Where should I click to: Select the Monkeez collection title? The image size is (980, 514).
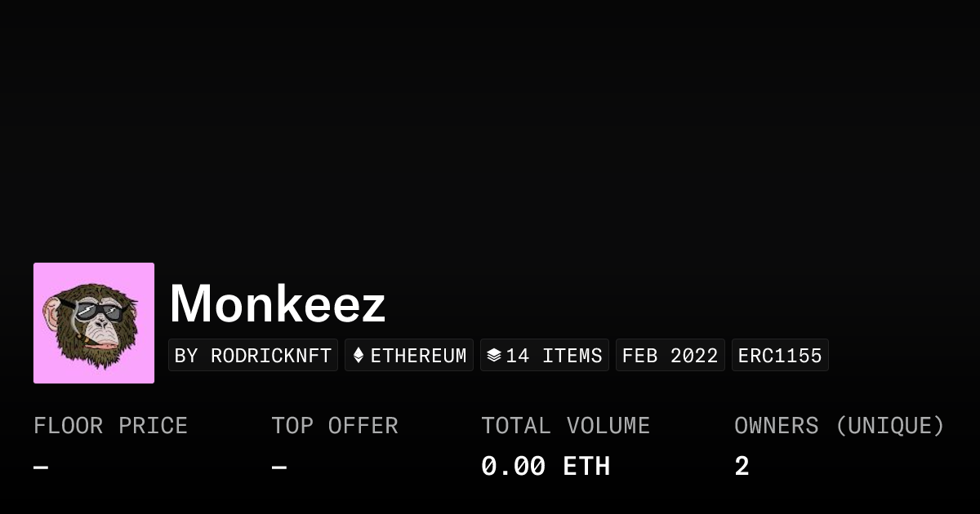278,304
